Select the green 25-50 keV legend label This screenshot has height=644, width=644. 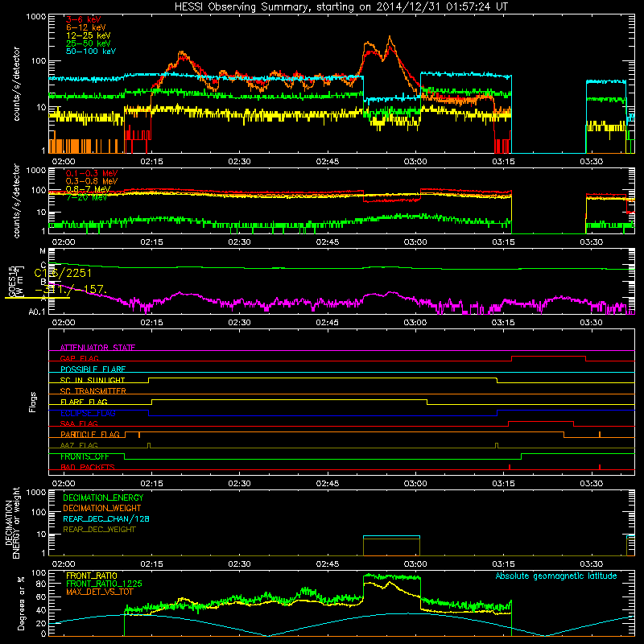tap(89, 43)
